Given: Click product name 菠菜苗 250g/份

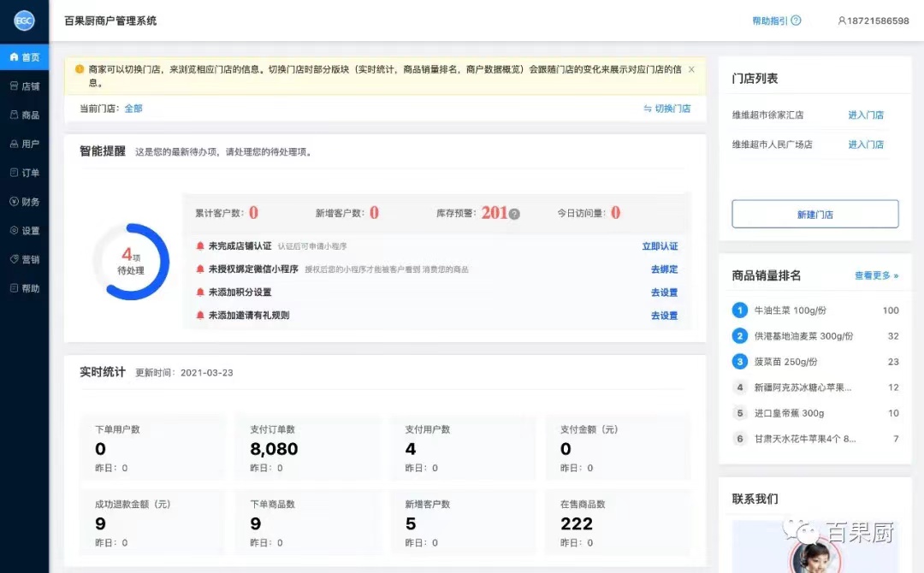Looking at the screenshot, I should pos(785,362).
